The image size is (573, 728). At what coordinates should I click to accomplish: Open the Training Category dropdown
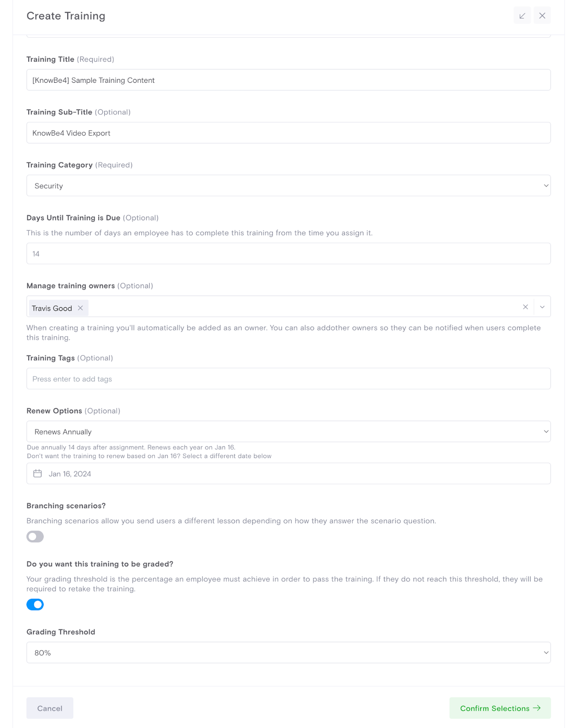pyautogui.click(x=288, y=185)
